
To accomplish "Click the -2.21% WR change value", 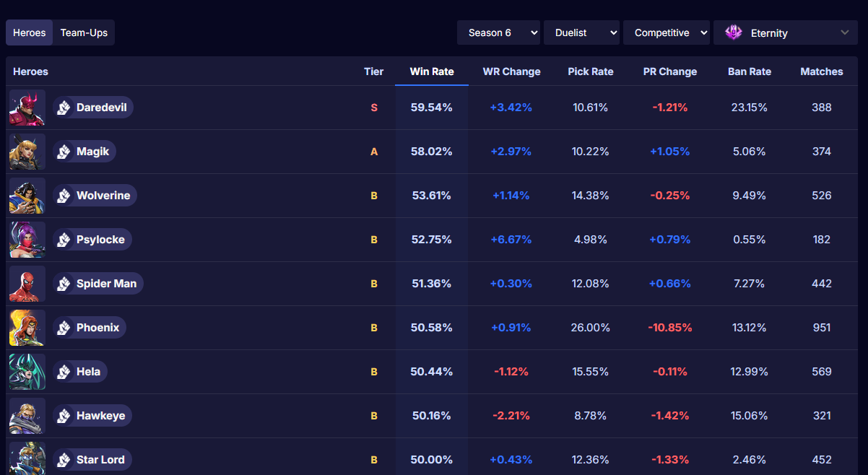I will 511,416.
